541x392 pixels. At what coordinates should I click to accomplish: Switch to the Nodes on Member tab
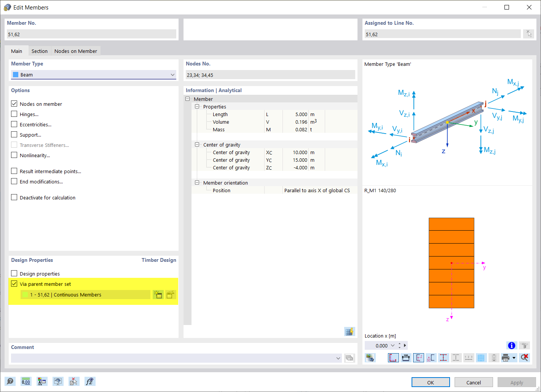click(x=76, y=51)
